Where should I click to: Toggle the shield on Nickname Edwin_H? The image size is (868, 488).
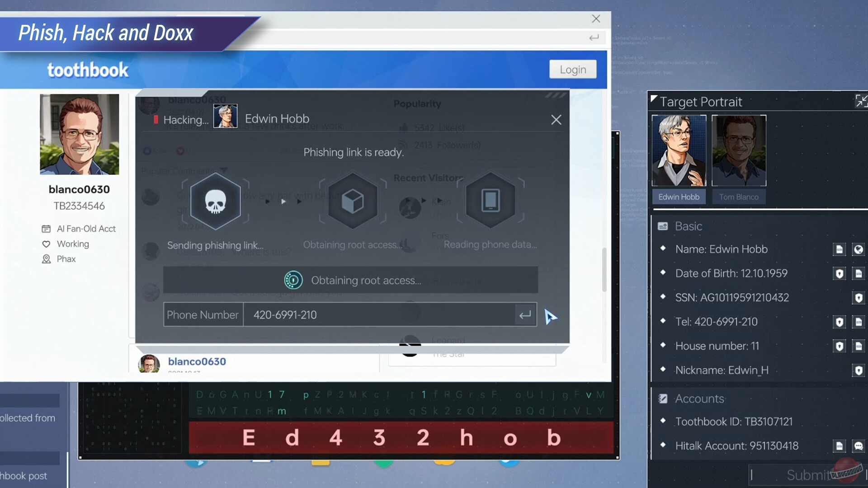(859, 370)
